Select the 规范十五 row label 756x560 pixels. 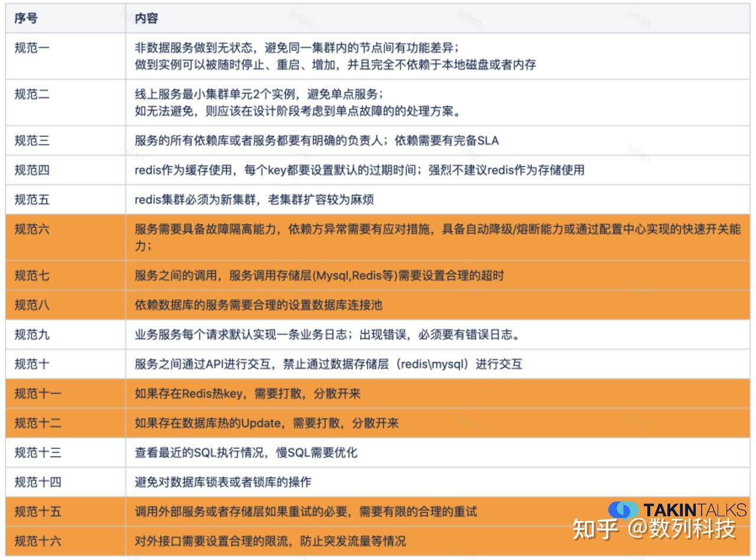38,512
